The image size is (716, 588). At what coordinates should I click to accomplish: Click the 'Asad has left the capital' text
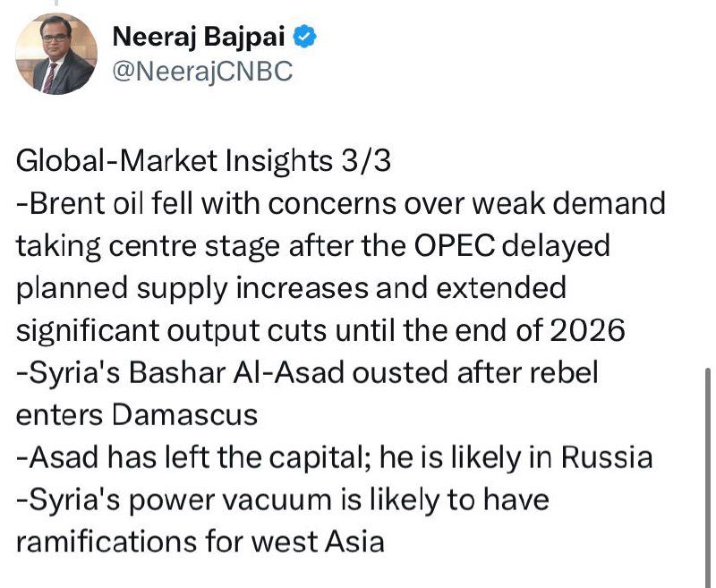coord(197,458)
